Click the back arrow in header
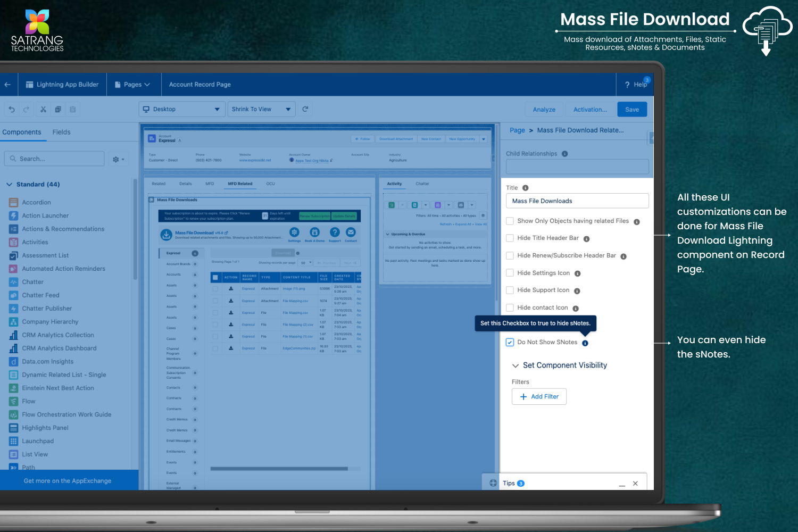The image size is (798, 532). pos(7,85)
